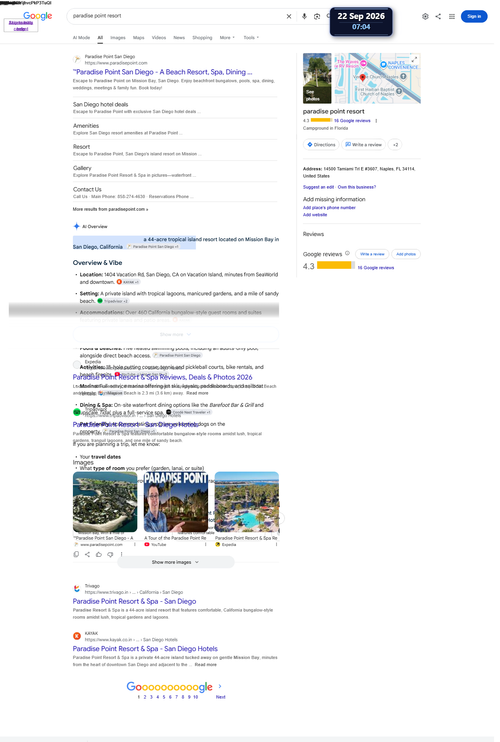Click Suggest an edit link
500x742 pixels.
click(318, 187)
